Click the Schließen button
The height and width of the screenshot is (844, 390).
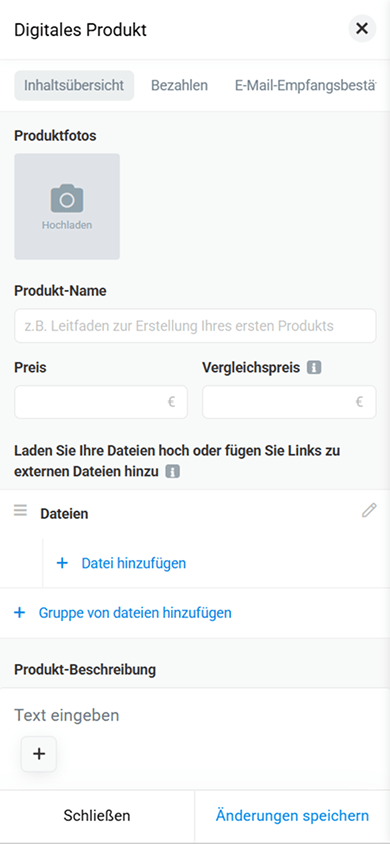[x=97, y=815]
